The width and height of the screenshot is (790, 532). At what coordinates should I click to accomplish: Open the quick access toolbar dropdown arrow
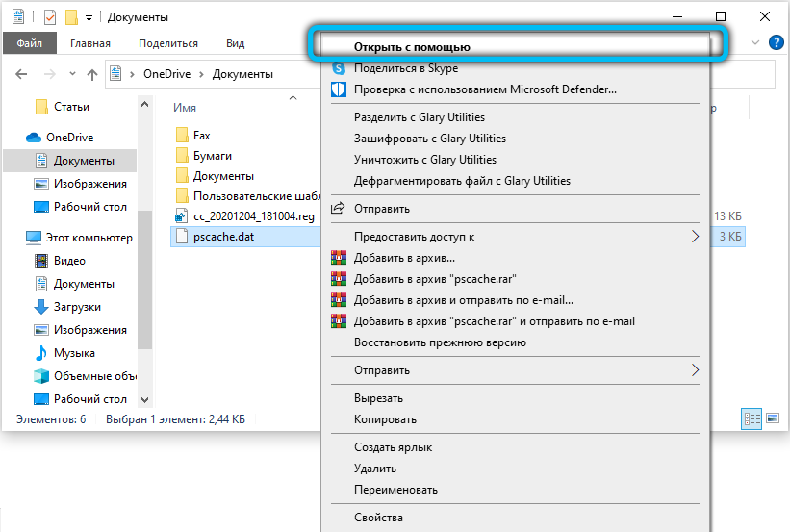point(89,17)
